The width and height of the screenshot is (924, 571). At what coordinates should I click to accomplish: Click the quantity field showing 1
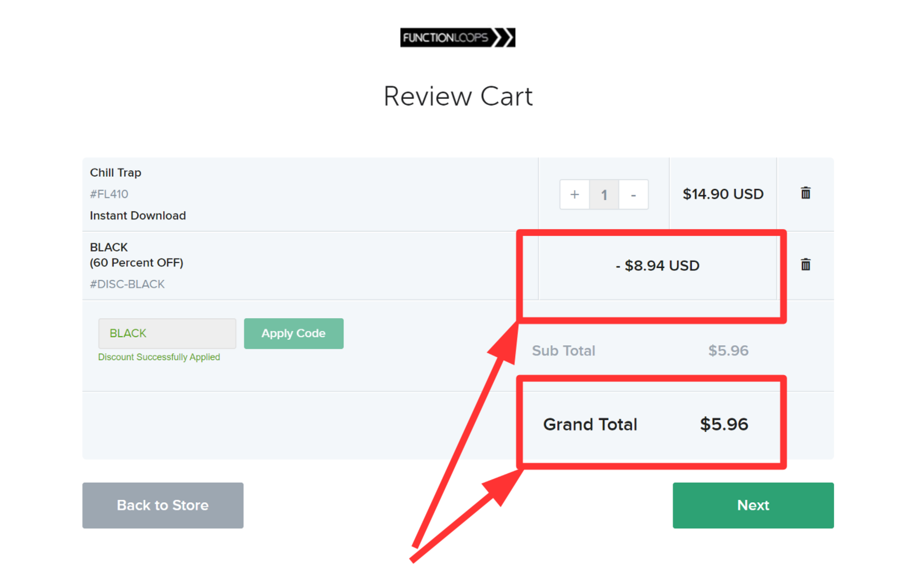point(604,194)
